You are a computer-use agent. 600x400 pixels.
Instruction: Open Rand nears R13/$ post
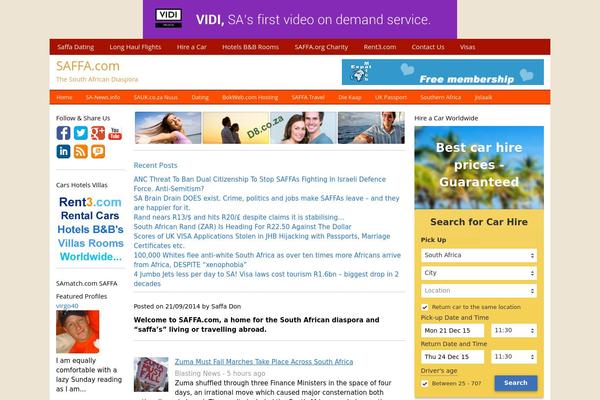click(x=238, y=217)
